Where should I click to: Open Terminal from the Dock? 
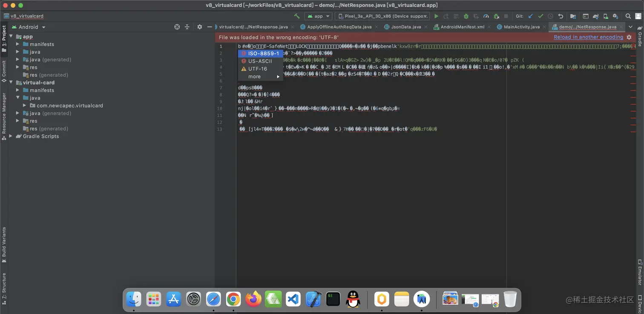coord(333,299)
